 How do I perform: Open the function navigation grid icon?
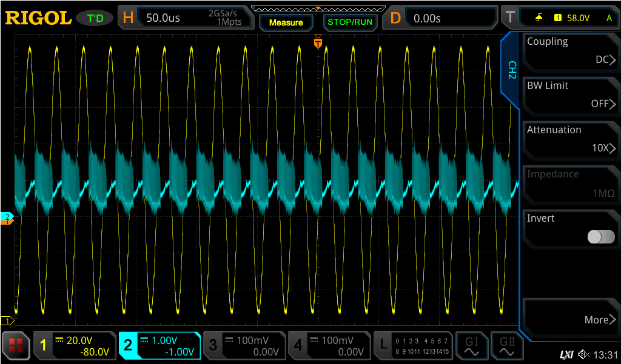click(x=16, y=346)
